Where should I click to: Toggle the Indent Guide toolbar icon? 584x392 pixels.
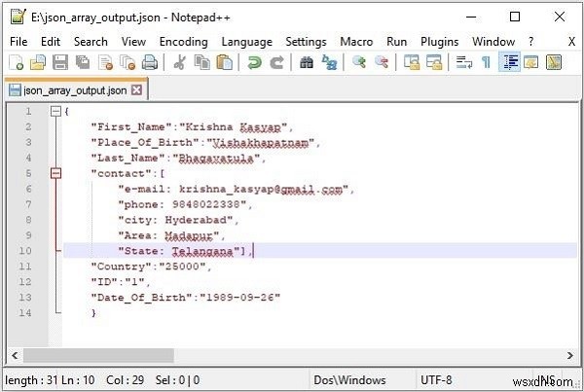point(509,62)
